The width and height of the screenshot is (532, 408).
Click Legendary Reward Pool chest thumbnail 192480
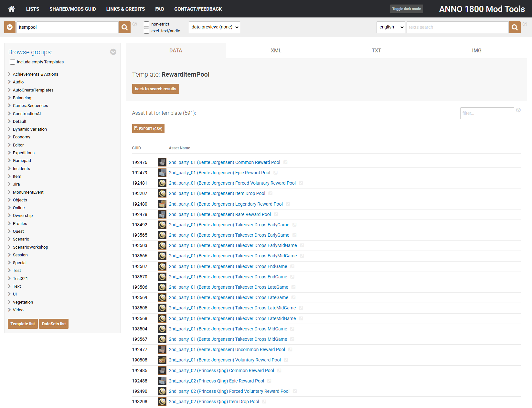(x=162, y=204)
